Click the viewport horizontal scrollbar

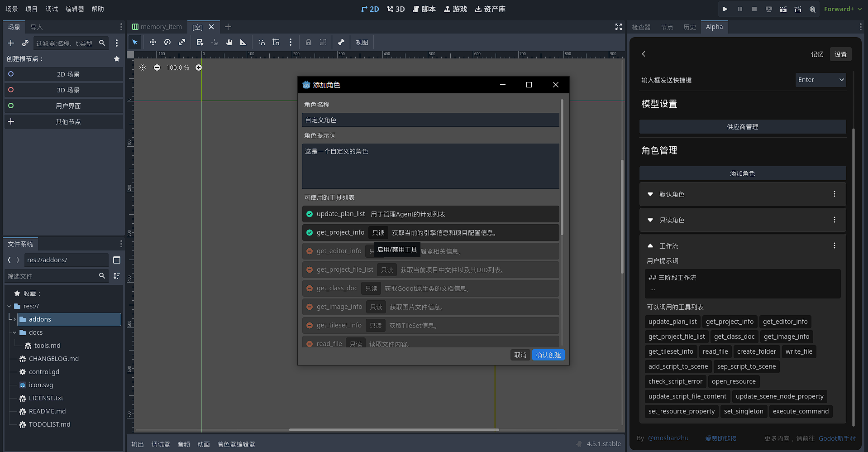pos(394,430)
